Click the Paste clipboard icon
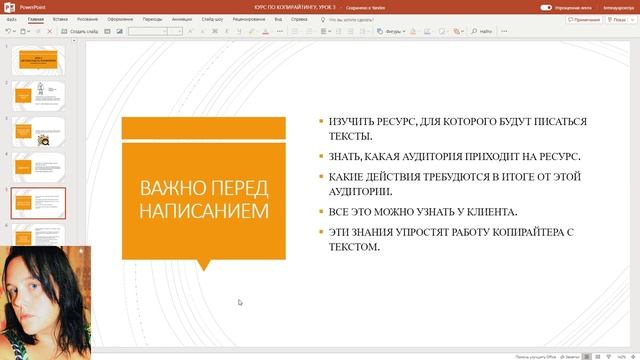 (23, 31)
